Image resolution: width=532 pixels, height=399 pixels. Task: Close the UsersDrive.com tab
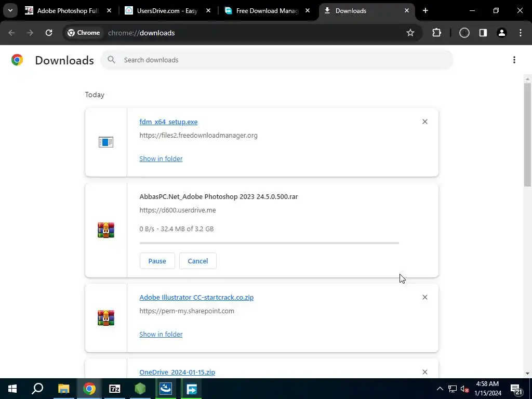click(x=208, y=11)
